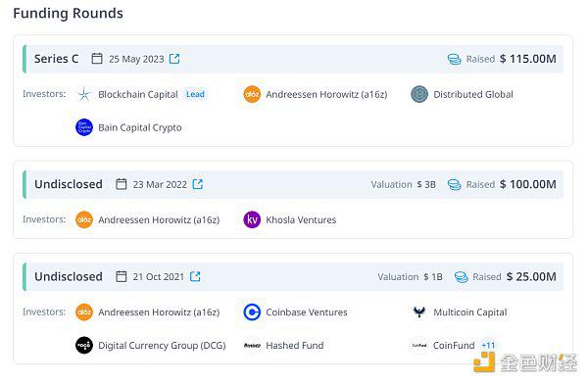Open external link beside 21 Oct 2021
The width and height of the screenshot is (588, 383).
[x=195, y=276]
